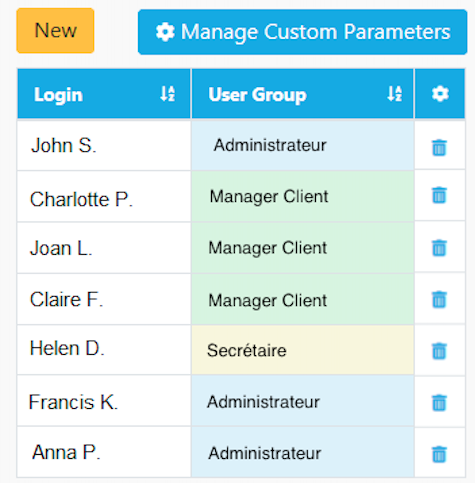Open Charlotte P. Manager Client group cell
The height and width of the screenshot is (483, 475).
[303, 196]
